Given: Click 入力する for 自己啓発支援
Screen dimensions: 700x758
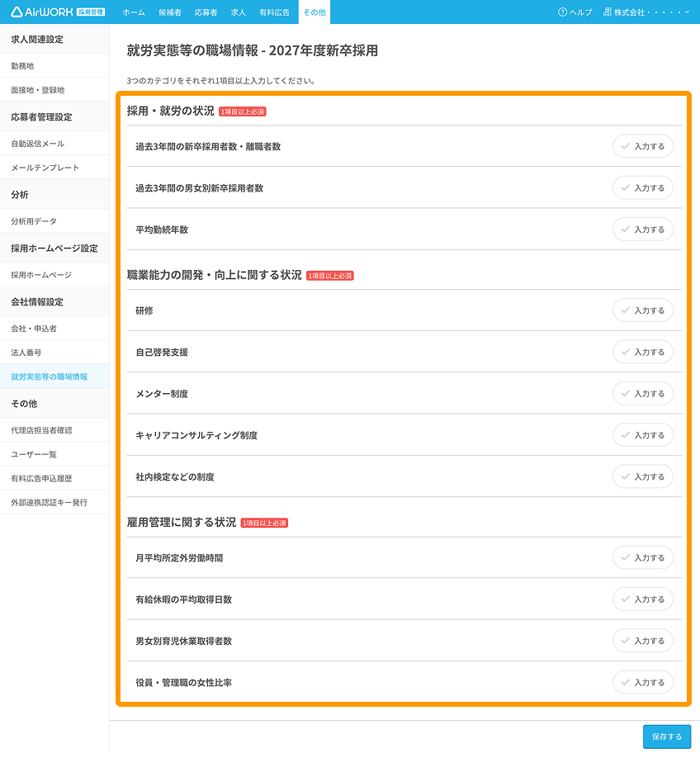Looking at the screenshot, I should point(643,352).
